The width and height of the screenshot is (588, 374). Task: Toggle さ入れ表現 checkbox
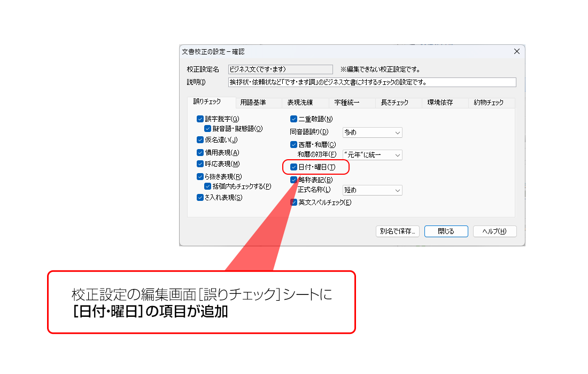click(x=200, y=198)
